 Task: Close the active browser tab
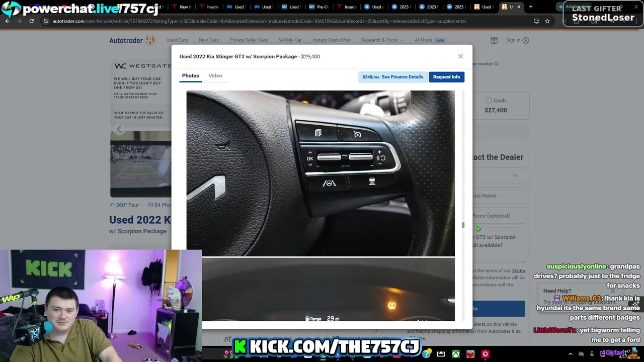point(519,7)
